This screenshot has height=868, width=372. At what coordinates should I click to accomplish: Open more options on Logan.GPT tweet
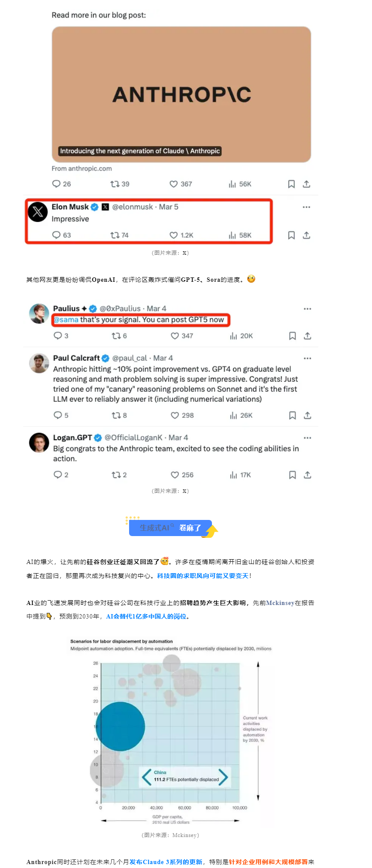307,438
